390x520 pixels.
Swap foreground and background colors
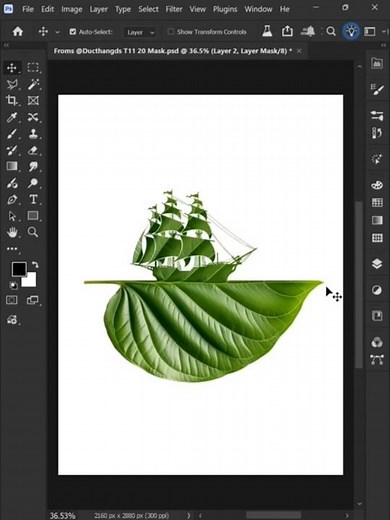click(35, 265)
